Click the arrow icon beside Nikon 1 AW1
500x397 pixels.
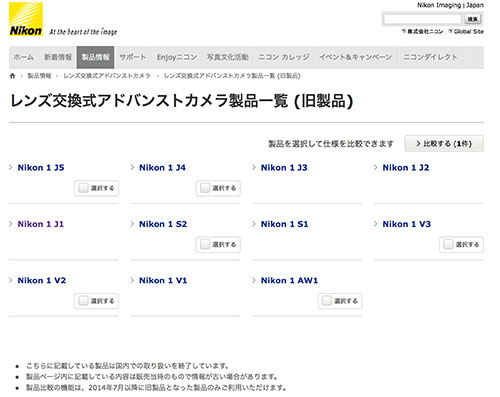click(x=254, y=280)
